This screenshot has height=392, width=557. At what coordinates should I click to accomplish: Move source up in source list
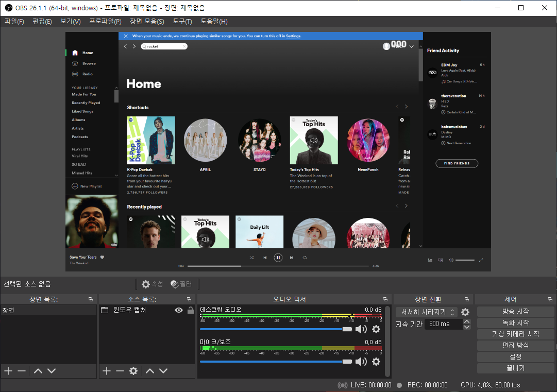[150, 371]
